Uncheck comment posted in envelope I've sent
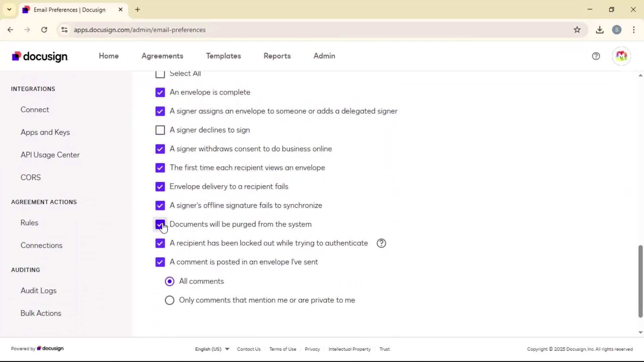This screenshot has height=362, width=644. pyautogui.click(x=160, y=262)
